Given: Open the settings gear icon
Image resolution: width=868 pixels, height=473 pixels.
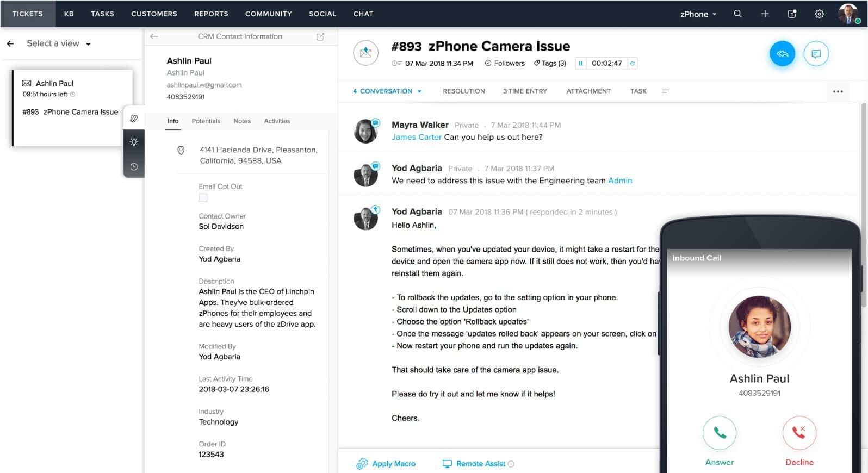Looking at the screenshot, I should (819, 14).
